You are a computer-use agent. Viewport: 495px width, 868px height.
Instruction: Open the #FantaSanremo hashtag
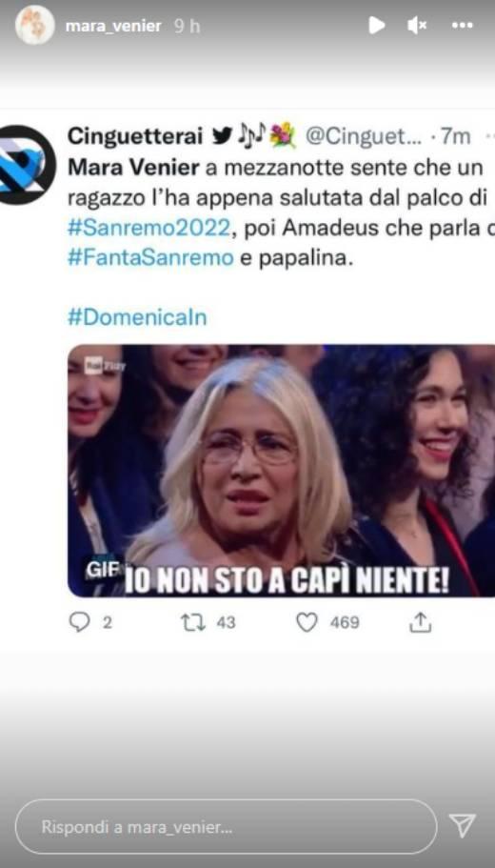[x=150, y=258]
